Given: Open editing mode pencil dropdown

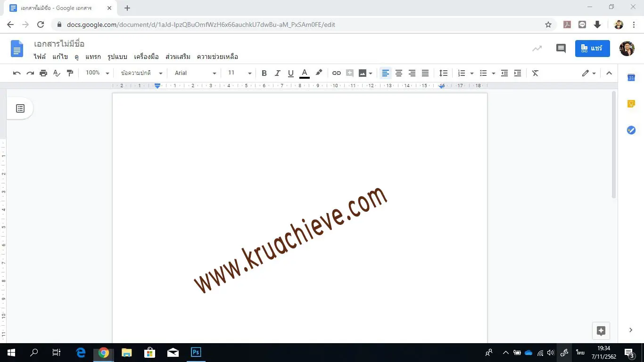Looking at the screenshot, I should (x=589, y=73).
